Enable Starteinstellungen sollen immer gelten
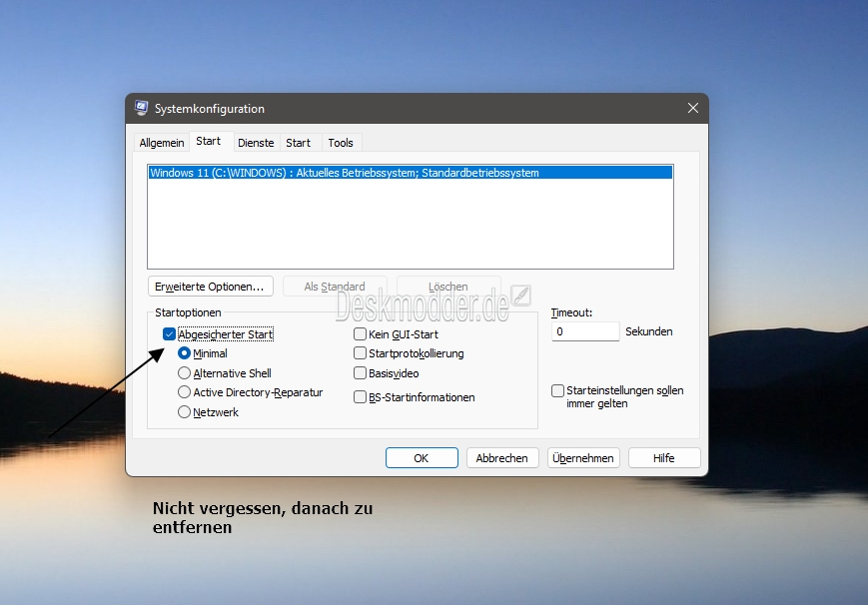 click(x=557, y=390)
